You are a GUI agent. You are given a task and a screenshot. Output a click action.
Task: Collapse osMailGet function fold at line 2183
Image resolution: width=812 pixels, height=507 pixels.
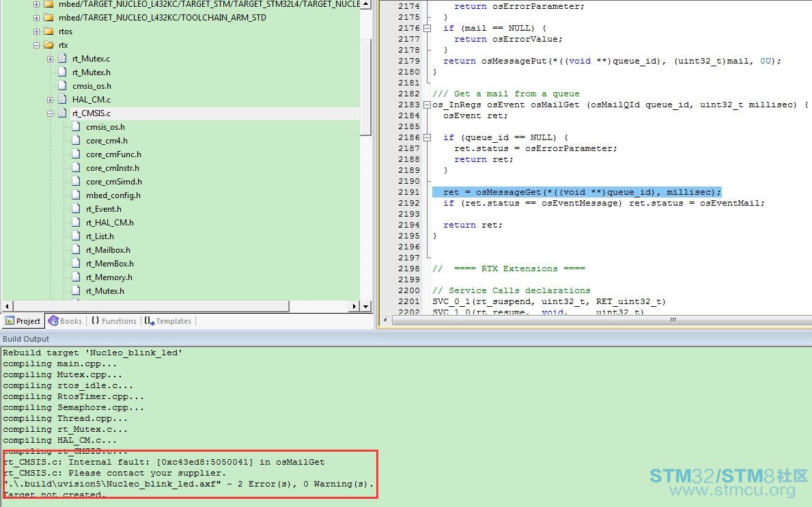point(428,105)
